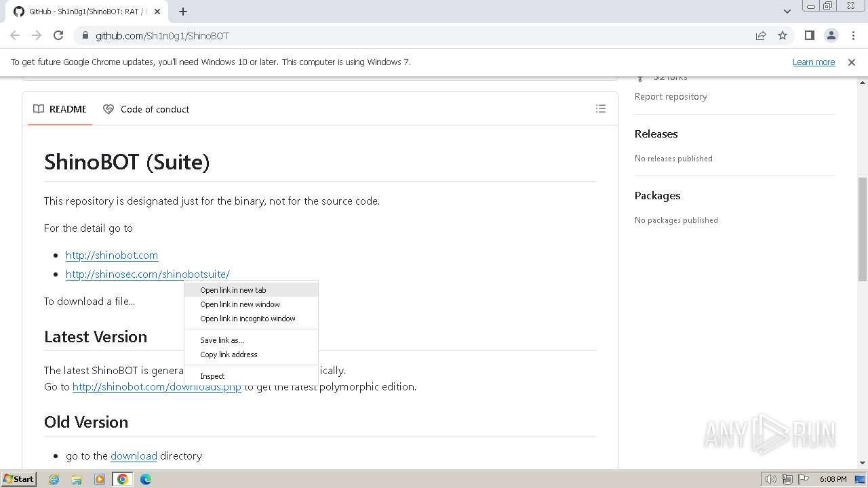This screenshot has width=868, height=488.
Task: Click the share page icon
Action: (761, 35)
